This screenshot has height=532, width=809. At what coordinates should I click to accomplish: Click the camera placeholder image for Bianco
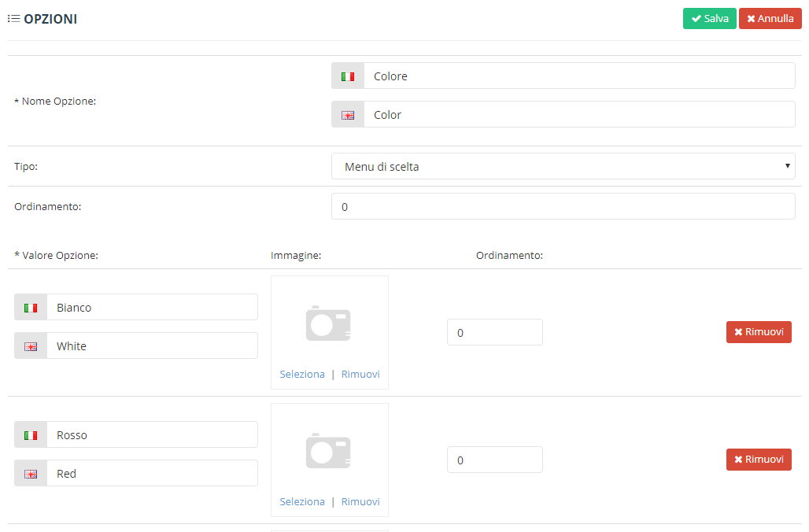(x=329, y=323)
